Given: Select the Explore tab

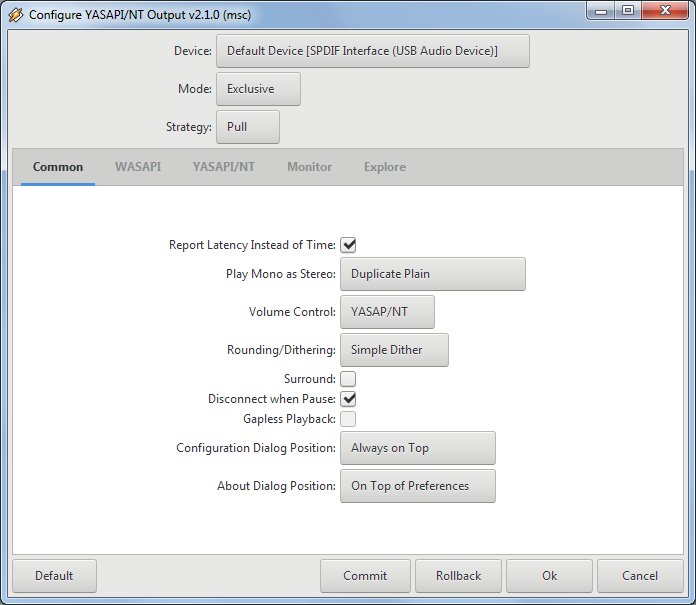Looking at the screenshot, I should coord(385,167).
